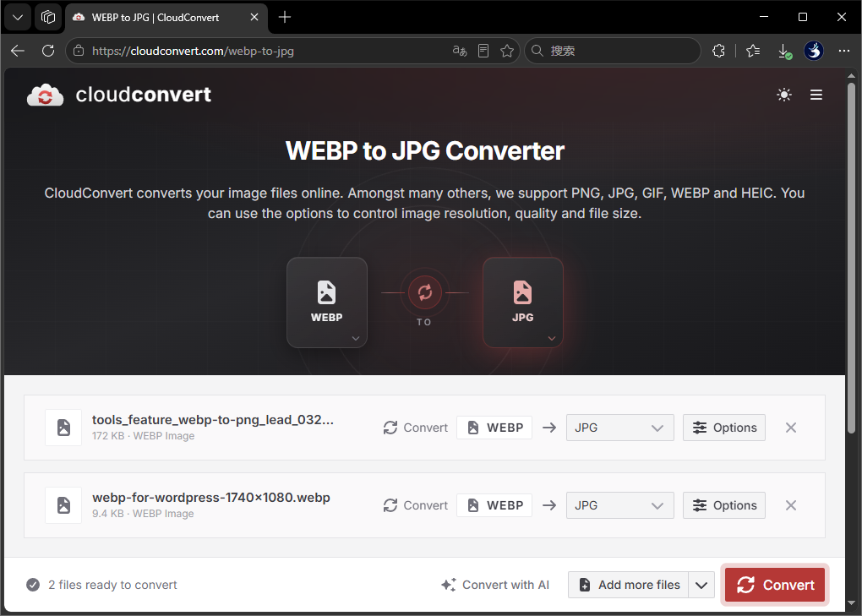The image size is (862, 616).
Task: Click the search magnifier icon
Action: (537, 51)
